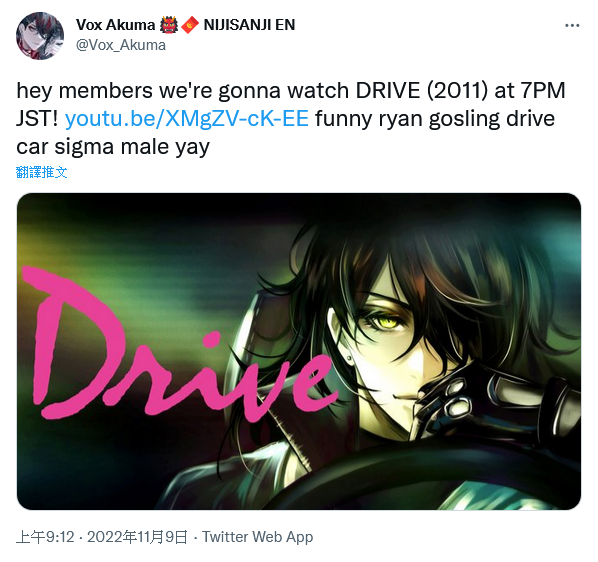Click the NIJISANJI EN label in name
This screenshot has height=562, width=598.
point(249,25)
